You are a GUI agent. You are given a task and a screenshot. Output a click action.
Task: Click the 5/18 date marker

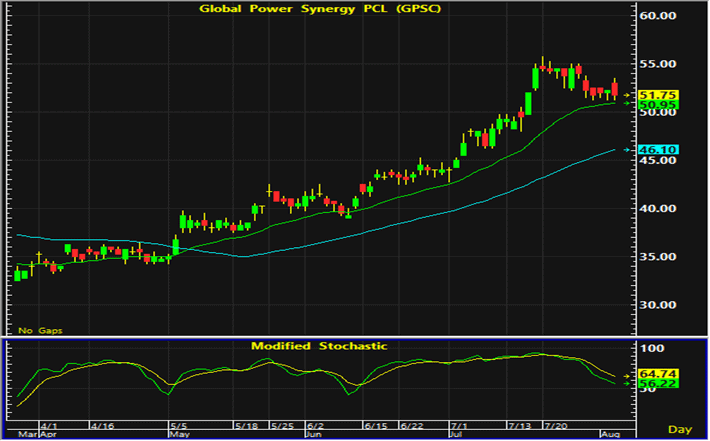(x=246, y=427)
